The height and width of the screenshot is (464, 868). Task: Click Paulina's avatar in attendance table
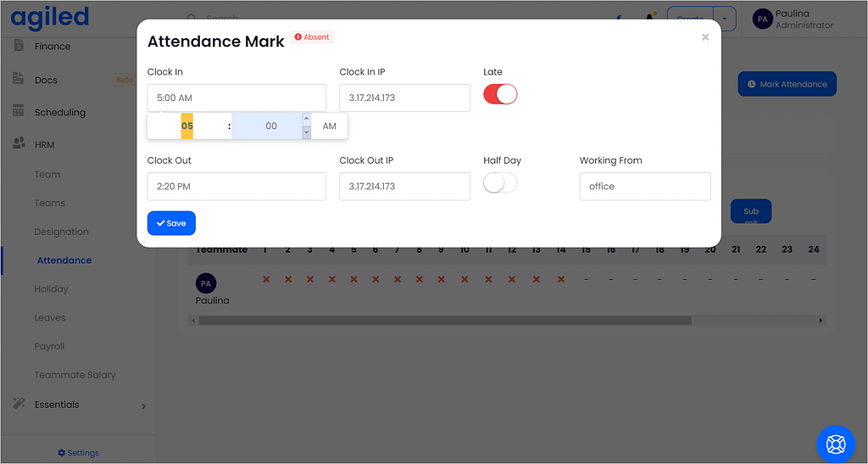(x=206, y=283)
